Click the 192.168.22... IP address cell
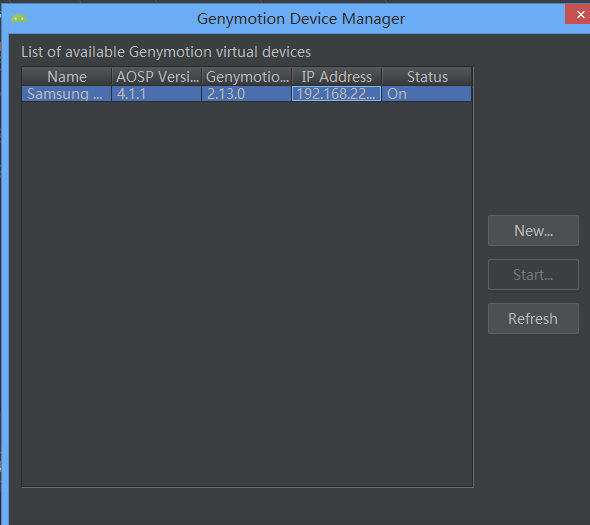Viewport: 590px width, 525px height. tap(337, 94)
